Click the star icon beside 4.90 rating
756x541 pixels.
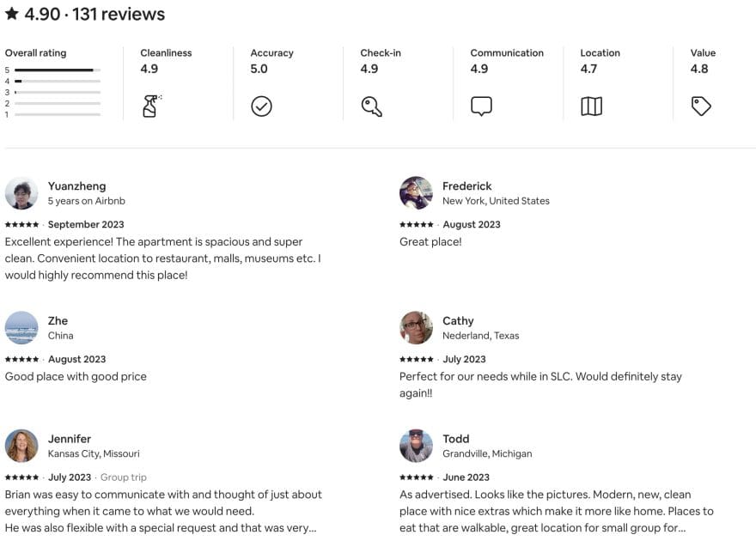point(11,14)
